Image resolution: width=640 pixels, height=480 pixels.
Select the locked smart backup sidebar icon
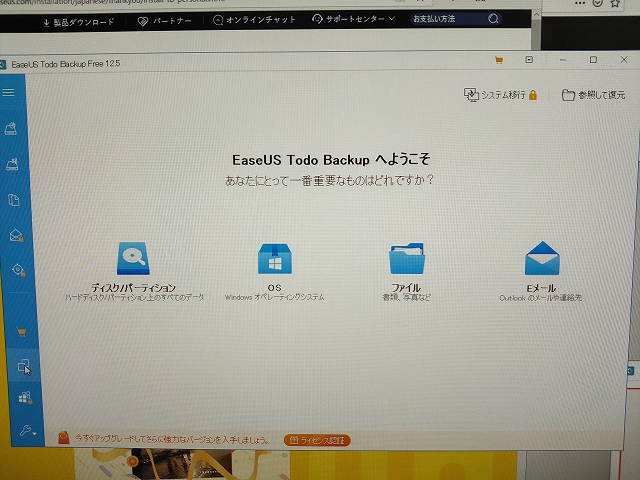[18, 270]
